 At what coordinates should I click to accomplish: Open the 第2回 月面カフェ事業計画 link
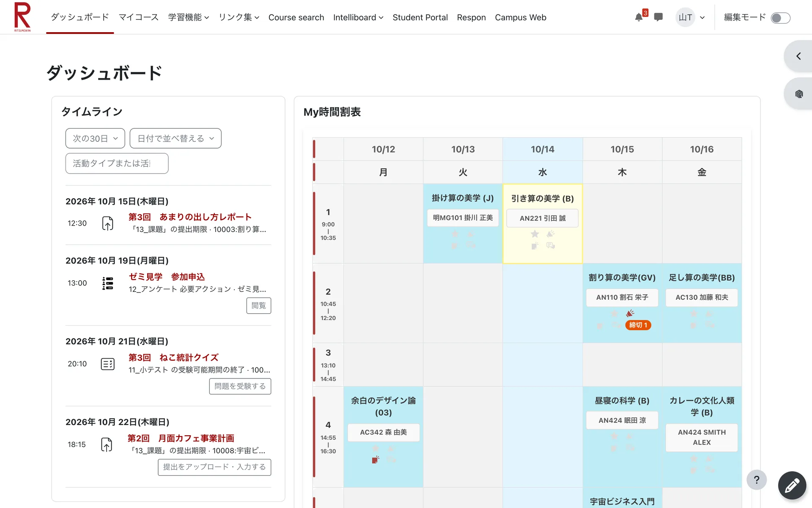coord(181,438)
